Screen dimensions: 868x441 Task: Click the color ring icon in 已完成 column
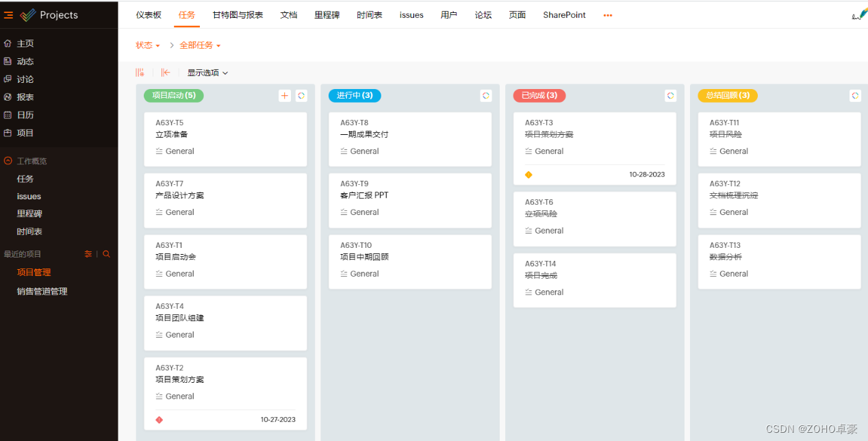click(x=671, y=96)
